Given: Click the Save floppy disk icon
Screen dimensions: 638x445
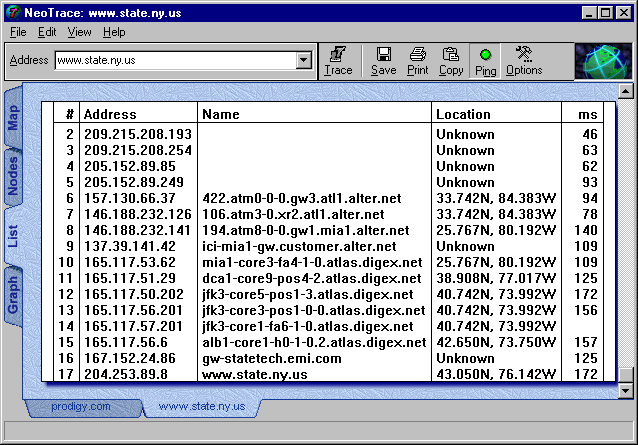Looking at the screenshot, I should pos(383,55).
